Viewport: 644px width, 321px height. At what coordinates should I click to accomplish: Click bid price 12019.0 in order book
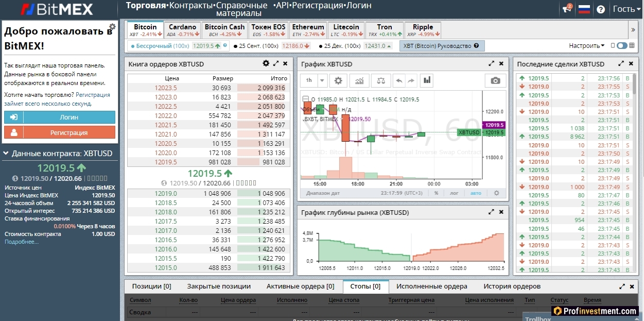click(166, 194)
